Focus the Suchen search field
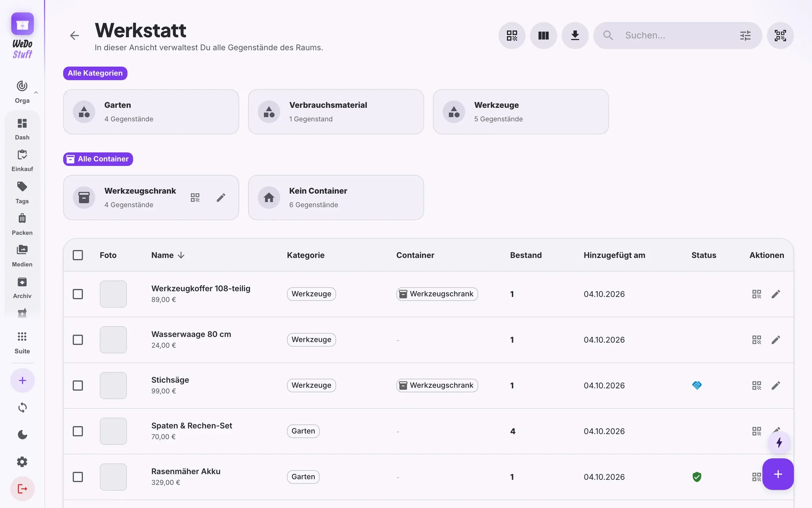Image resolution: width=812 pixels, height=508 pixels. coord(678,36)
